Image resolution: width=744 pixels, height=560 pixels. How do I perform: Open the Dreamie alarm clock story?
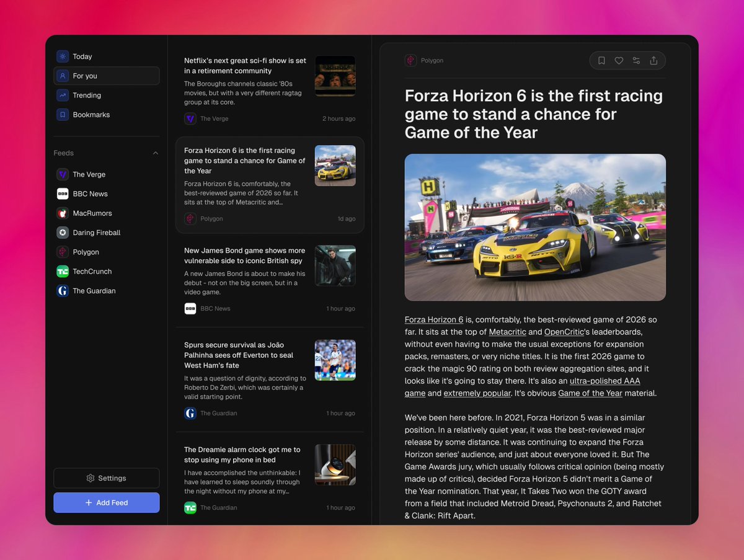pyautogui.click(x=270, y=478)
